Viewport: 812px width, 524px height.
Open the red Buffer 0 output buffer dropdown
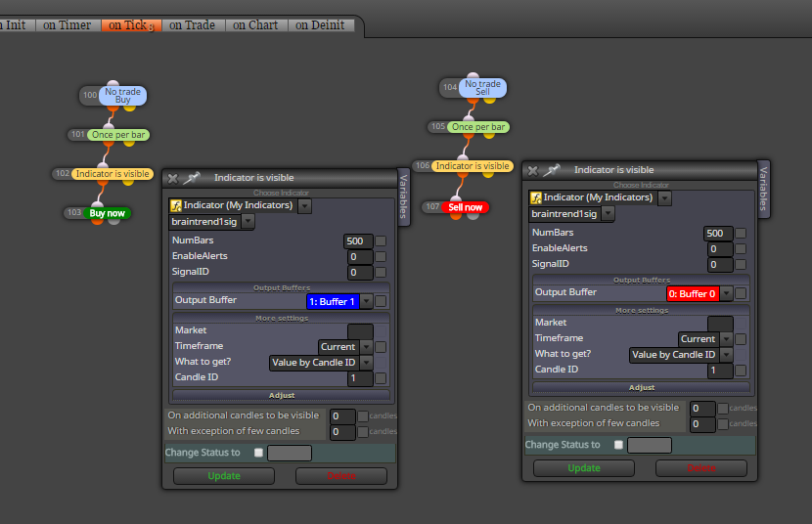(727, 294)
